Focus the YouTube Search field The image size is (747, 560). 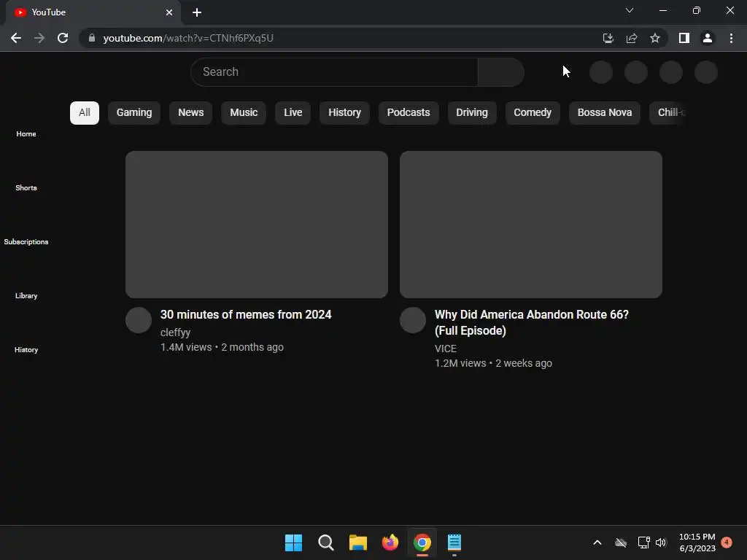(x=334, y=72)
